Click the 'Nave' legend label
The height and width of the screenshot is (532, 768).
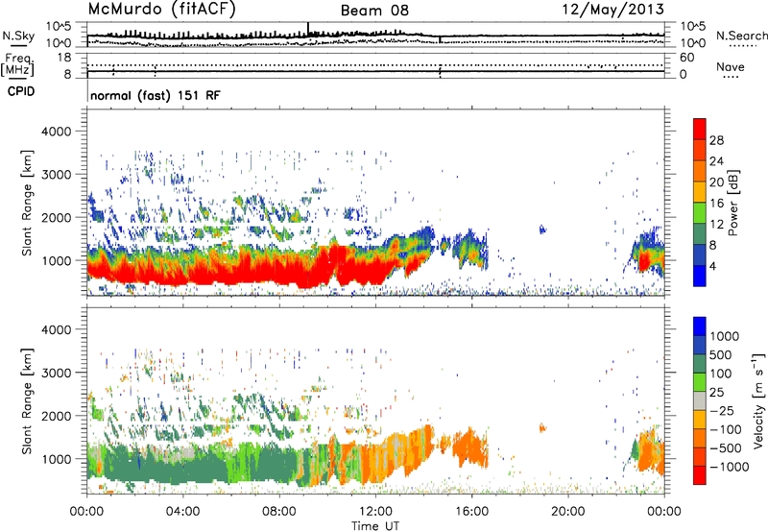pyautogui.click(x=731, y=67)
